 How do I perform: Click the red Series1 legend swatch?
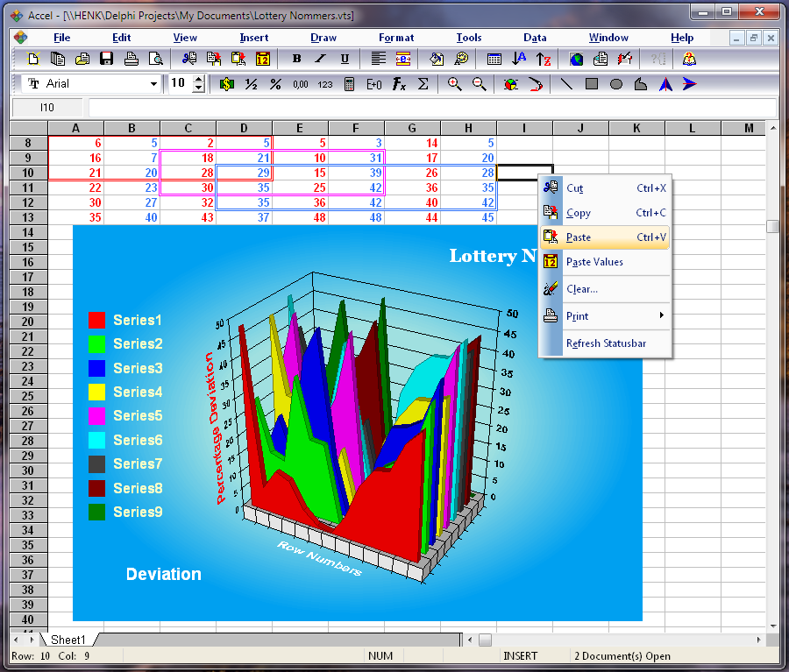pyautogui.click(x=96, y=321)
